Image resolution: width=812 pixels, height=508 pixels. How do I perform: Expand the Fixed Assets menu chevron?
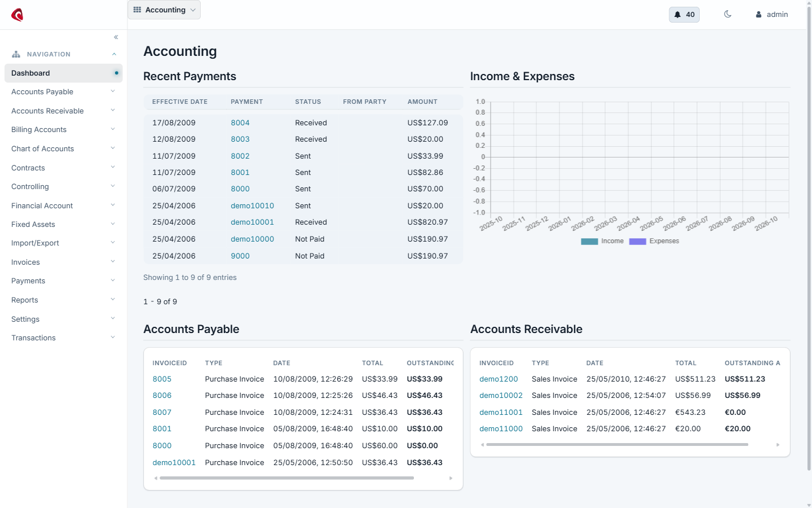point(113,224)
